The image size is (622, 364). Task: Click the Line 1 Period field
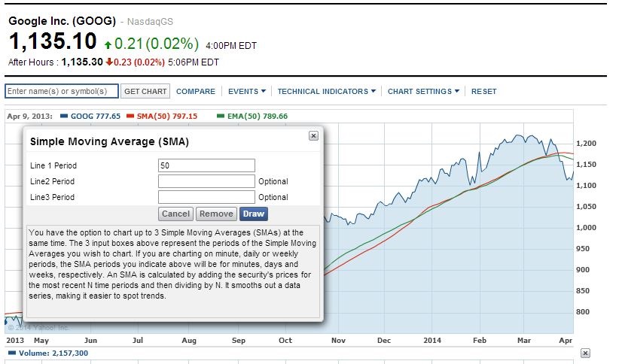[206, 165]
